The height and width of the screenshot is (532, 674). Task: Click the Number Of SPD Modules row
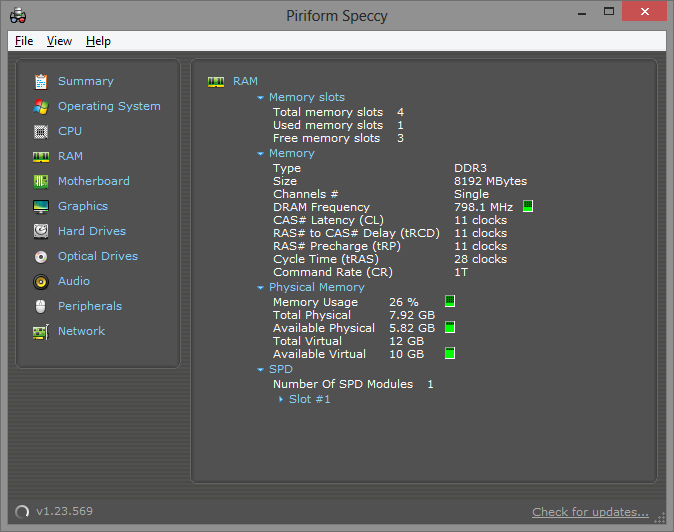pos(353,384)
